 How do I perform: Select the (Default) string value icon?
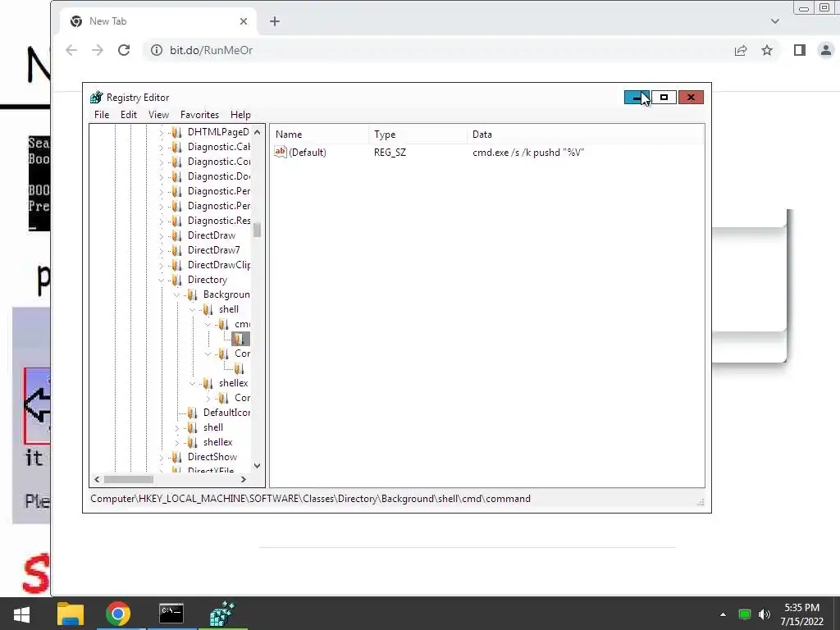click(281, 152)
